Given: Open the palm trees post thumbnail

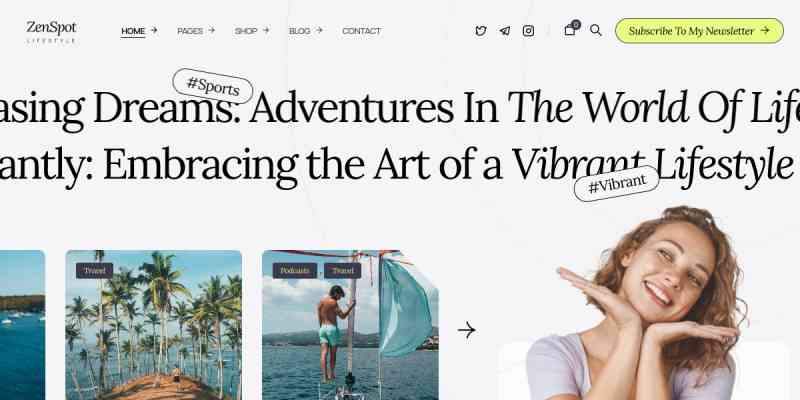Looking at the screenshot, I should (x=154, y=325).
